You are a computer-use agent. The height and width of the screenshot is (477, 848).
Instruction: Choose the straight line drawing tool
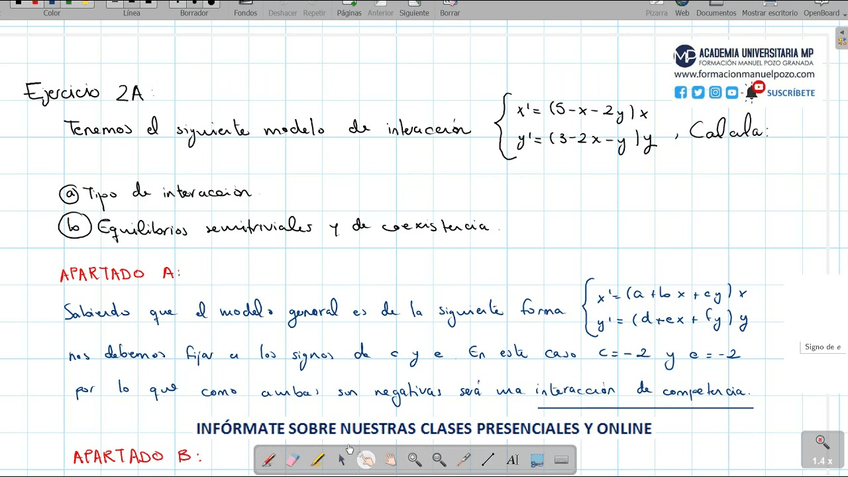pos(488,460)
